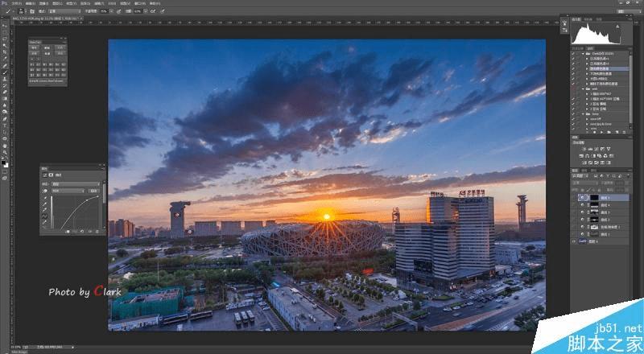
Task: Select the highlighted action row in Actions
Action: 609,68
